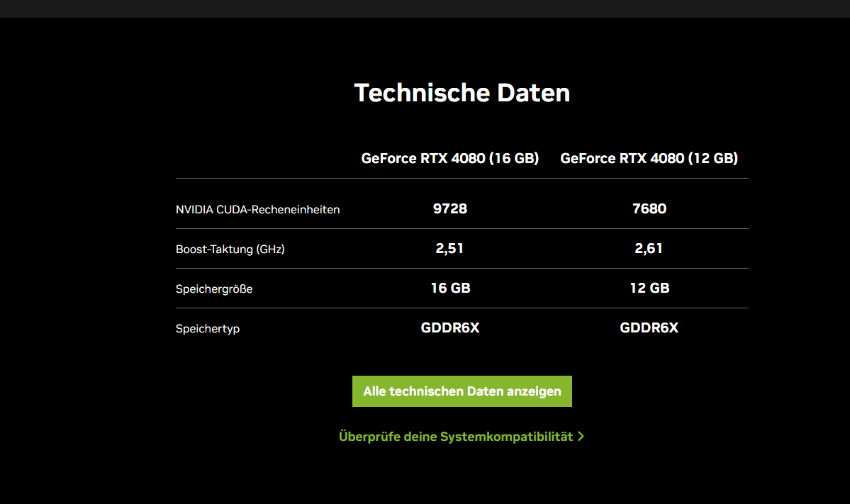Click the boost clock value '2,61'
Viewport: 850px width, 504px height.
pos(649,248)
